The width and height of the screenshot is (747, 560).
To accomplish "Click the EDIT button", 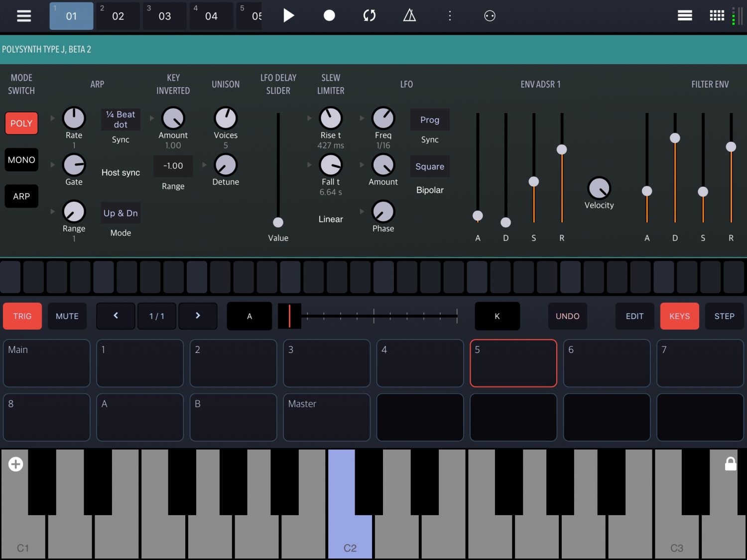I will pos(634,316).
